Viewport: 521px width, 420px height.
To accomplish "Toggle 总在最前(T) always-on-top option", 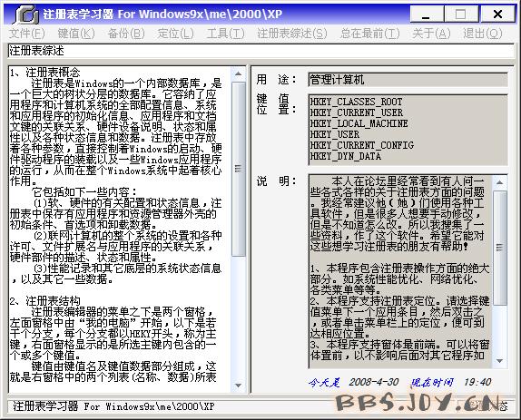I will (369, 34).
